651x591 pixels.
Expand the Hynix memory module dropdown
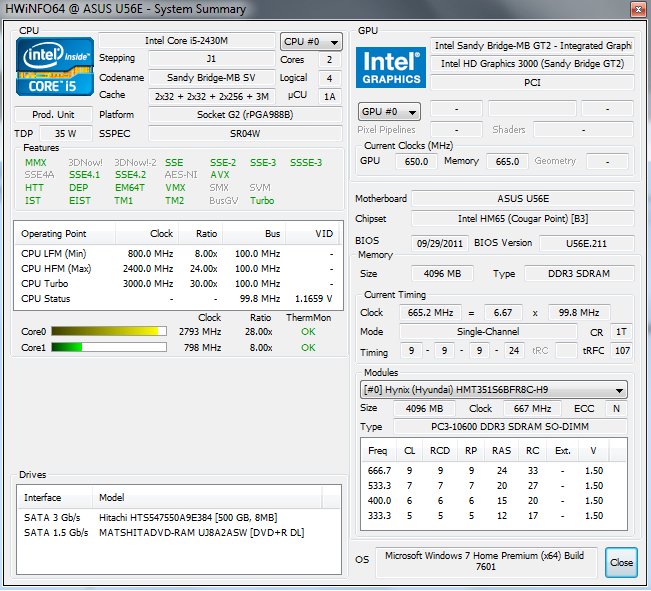click(494, 390)
